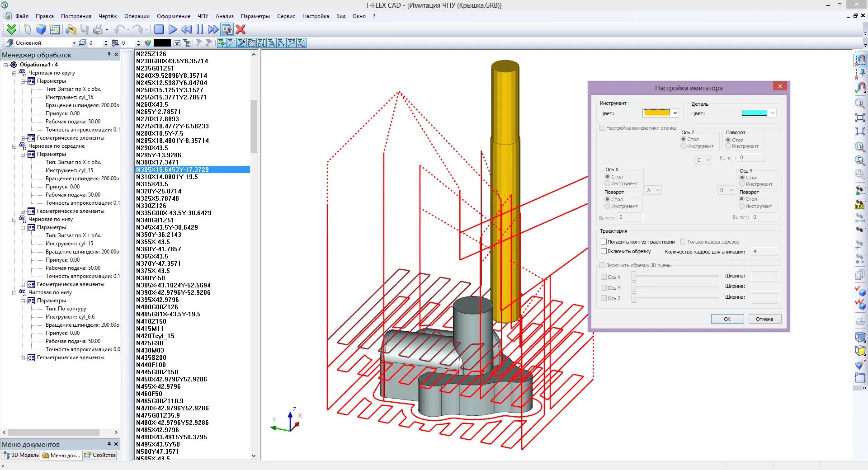Click the 'Количество кадров для анимации' field
Image resolution: width=868 pixels, height=470 pixels.
(764, 251)
